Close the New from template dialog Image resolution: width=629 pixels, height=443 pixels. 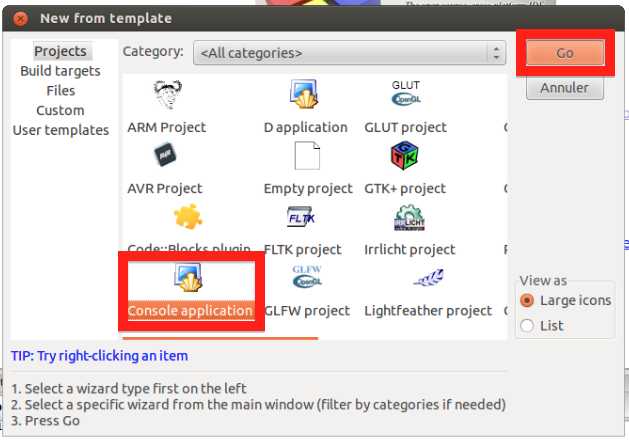point(20,18)
